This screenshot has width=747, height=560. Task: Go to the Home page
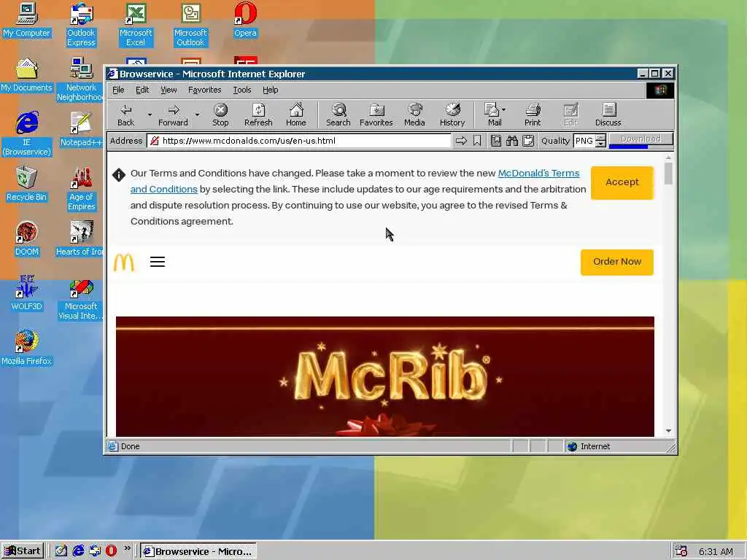pyautogui.click(x=296, y=115)
